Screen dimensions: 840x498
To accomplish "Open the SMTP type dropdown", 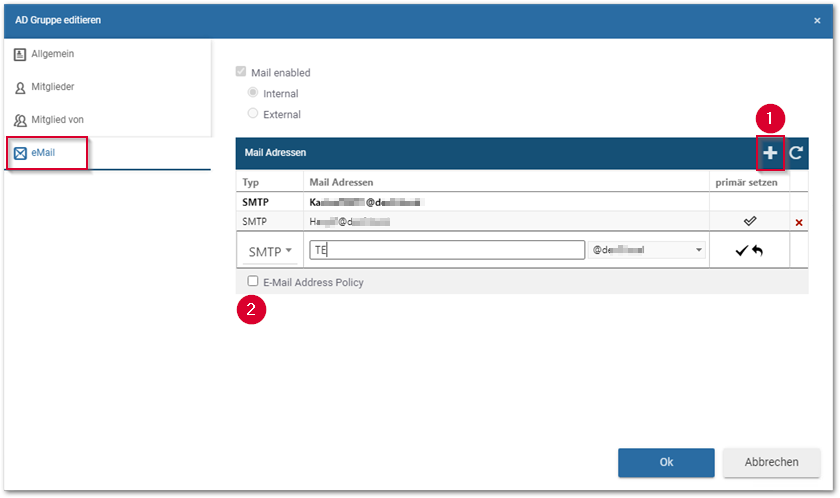I will pos(269,251).
